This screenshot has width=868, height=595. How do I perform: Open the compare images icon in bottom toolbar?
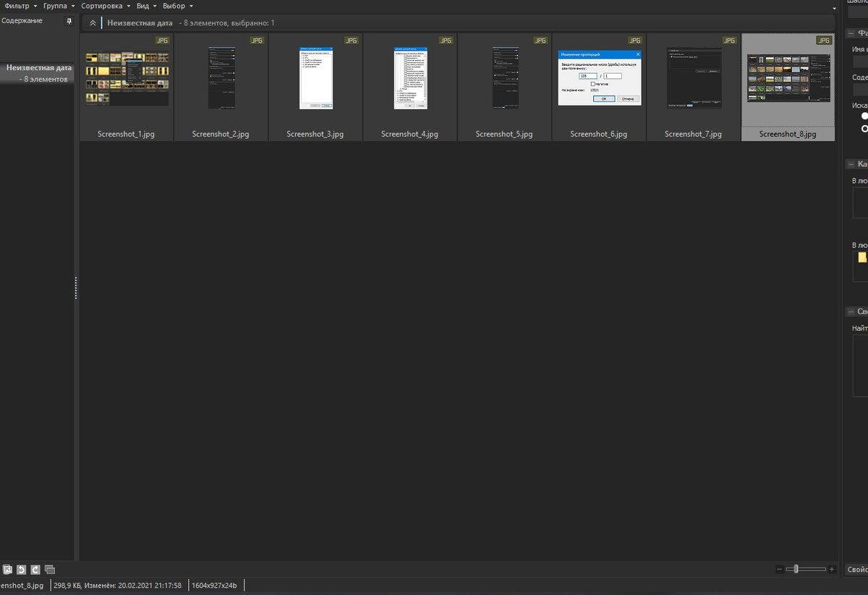(x=50, y=570)
